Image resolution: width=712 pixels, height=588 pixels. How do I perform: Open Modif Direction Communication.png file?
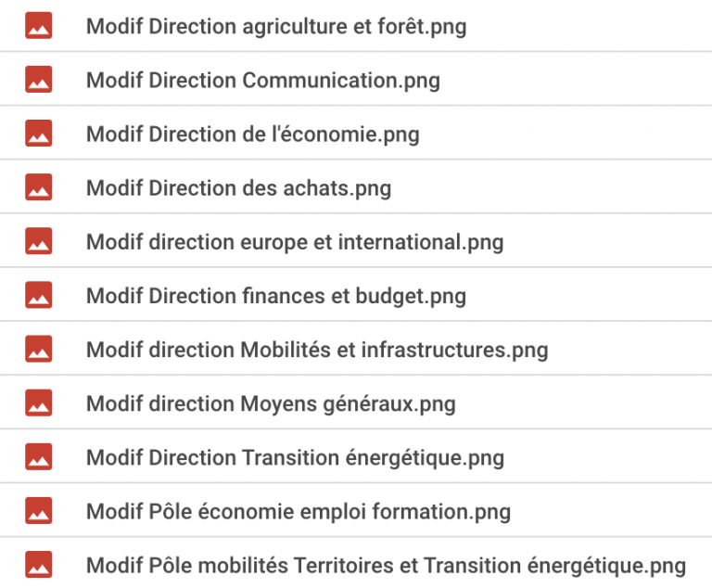point(262,81)
